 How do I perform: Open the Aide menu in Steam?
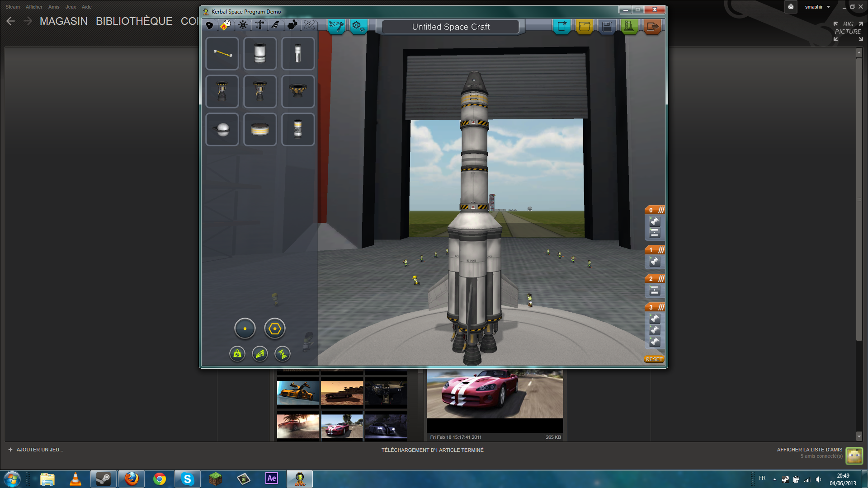87,7
